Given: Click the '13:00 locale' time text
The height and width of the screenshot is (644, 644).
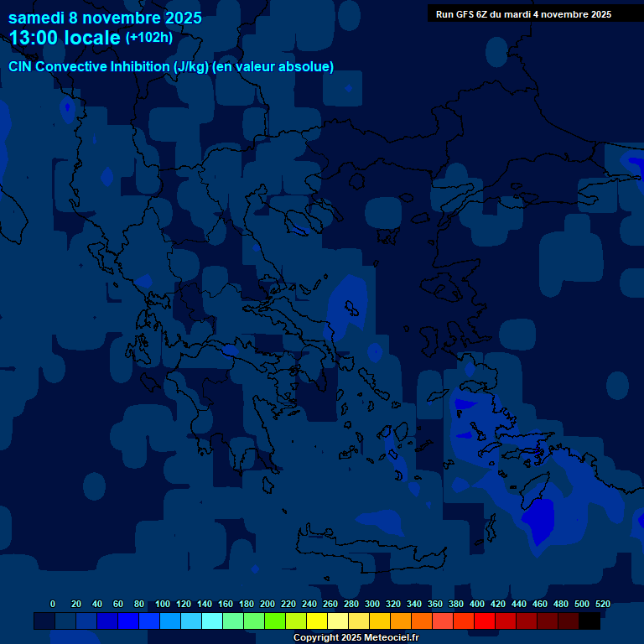Looking at the screenshot, I should [x=65, y=38].
